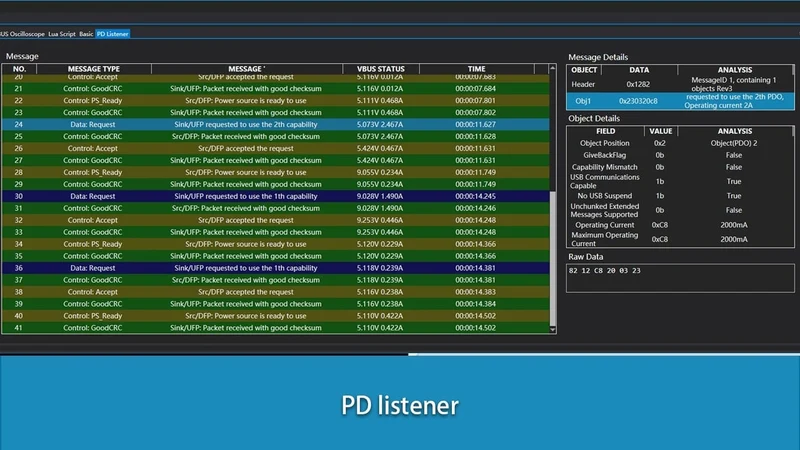
Task: Select message row 26 Control: Accept
Action: 276,148
